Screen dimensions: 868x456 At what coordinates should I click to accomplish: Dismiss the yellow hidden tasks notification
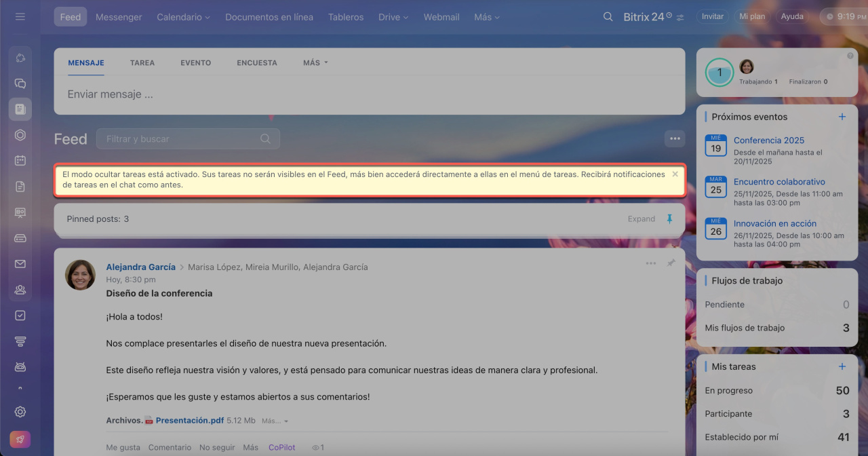675,174
